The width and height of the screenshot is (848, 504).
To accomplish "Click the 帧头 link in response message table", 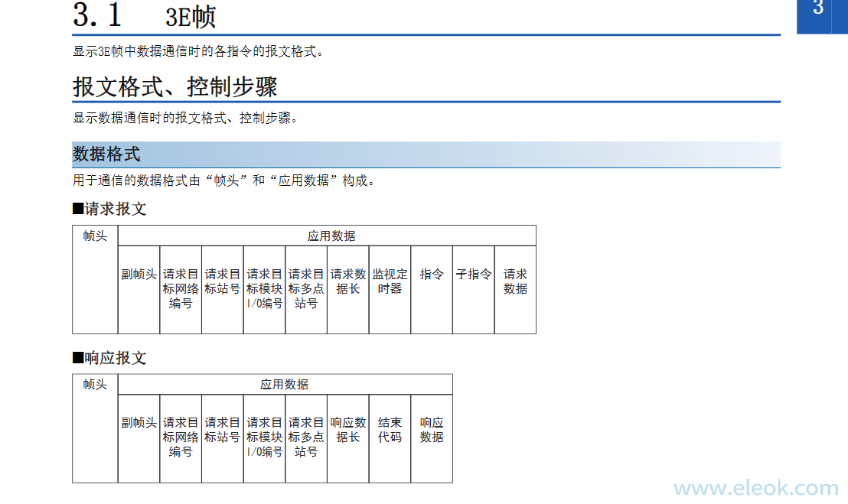I will [95, 385].
